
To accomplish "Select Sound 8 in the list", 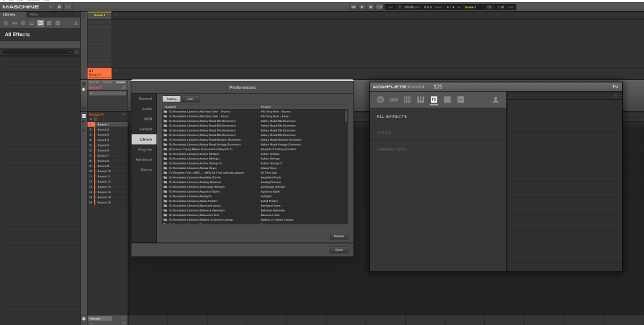I will click(108, 161).
